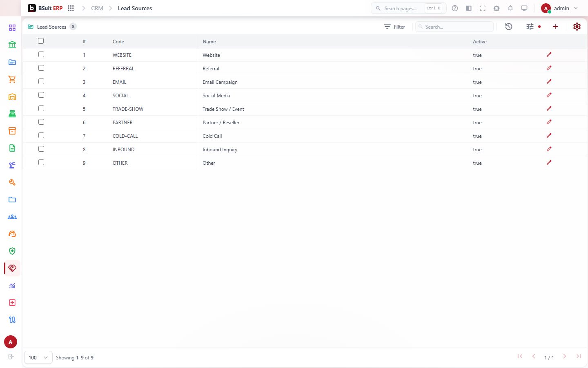
Task: Open the history clock icon
Action: coord(508,27)
